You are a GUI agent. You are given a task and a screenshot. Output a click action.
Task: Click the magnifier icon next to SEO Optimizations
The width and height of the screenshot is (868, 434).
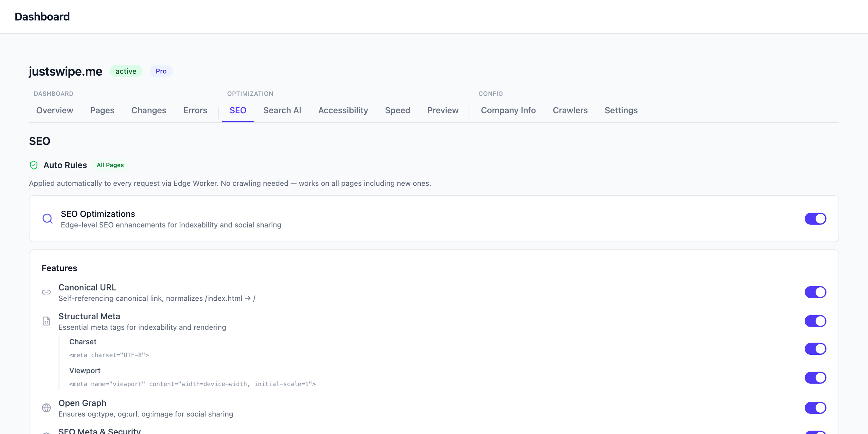point(47,219)
